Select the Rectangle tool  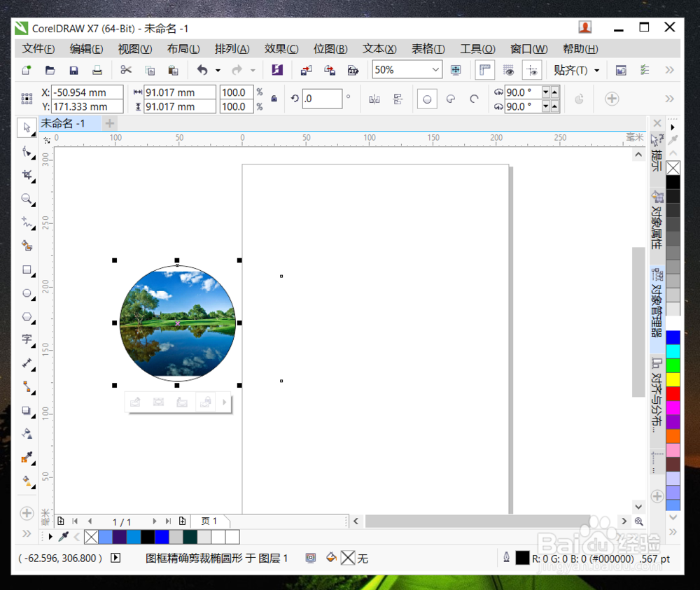[26, 269]
